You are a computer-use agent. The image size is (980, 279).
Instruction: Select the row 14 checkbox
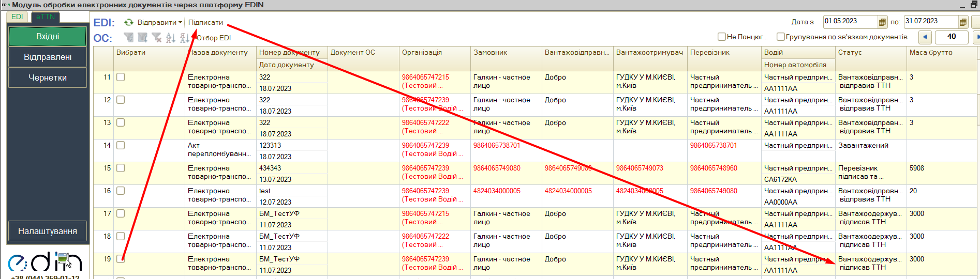point(121,145)
